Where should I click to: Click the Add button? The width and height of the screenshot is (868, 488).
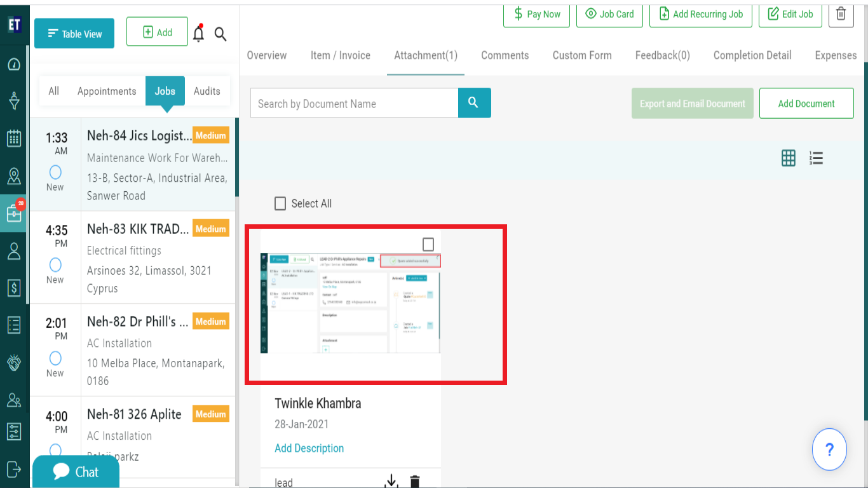(157, 32)
